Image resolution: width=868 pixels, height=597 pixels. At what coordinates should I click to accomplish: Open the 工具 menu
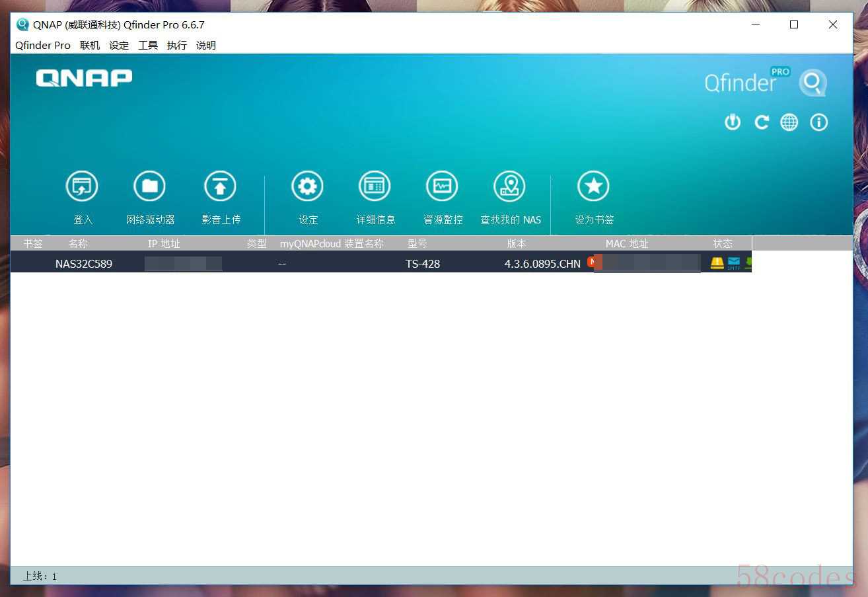coord(148,46)
